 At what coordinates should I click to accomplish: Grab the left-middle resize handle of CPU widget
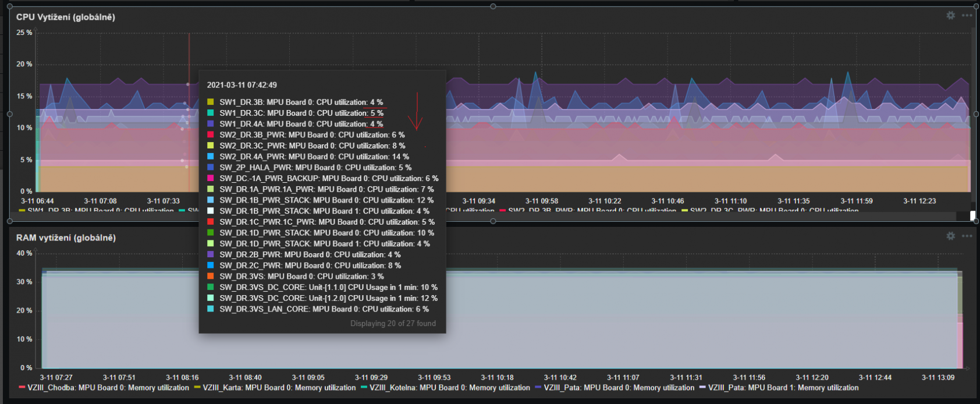point(9,114)
